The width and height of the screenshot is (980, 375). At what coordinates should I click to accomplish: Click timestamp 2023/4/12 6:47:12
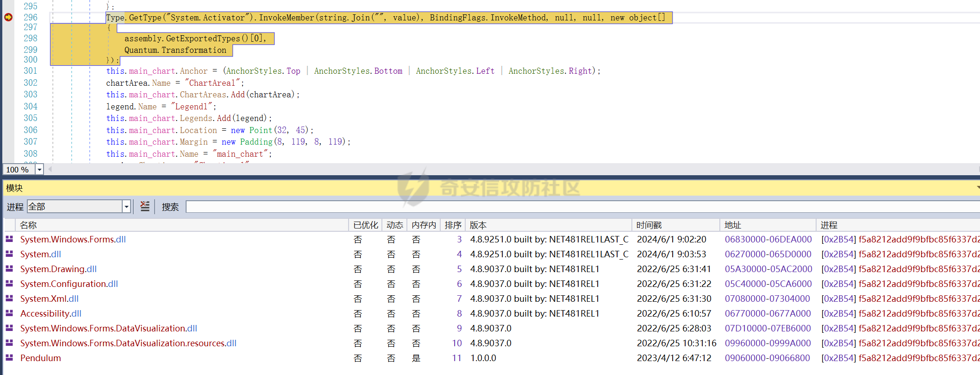[x=674, y=358]
